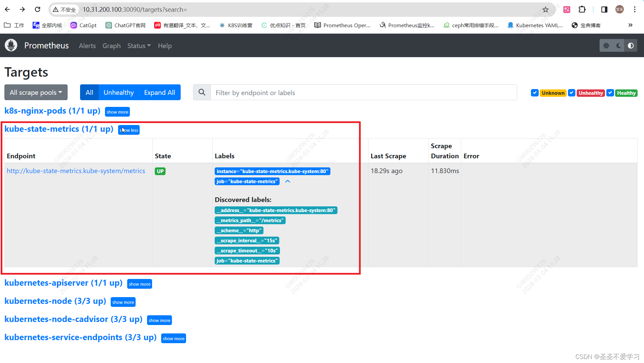644x363 pixels.
Task: Expand kubernetes-service-endpoints with show more
Action: click(174, 338)
